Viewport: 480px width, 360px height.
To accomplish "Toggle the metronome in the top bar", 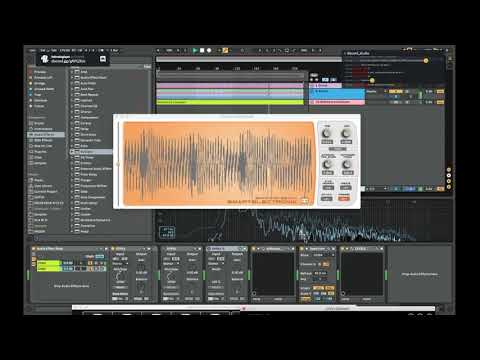I will click(101, 50).
